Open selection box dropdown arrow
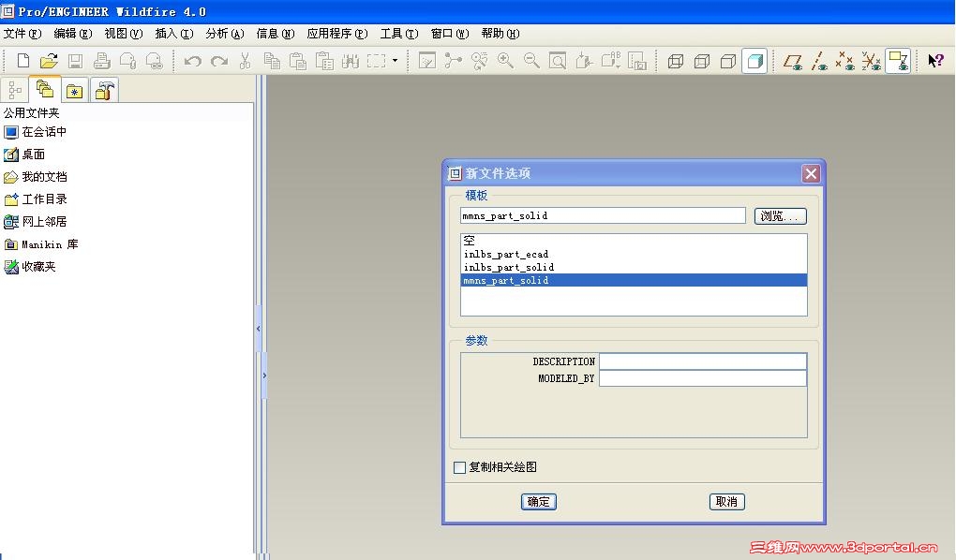 pos(396,60)
